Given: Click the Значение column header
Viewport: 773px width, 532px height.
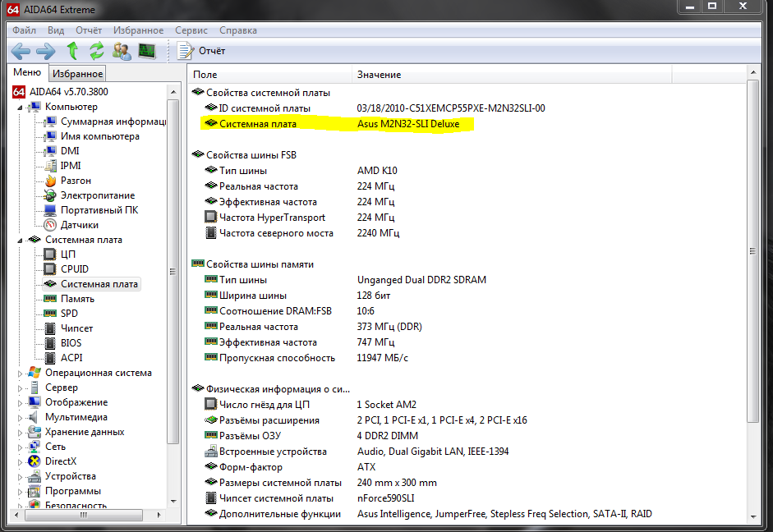Looking at the screenshot, I should 379,75.
